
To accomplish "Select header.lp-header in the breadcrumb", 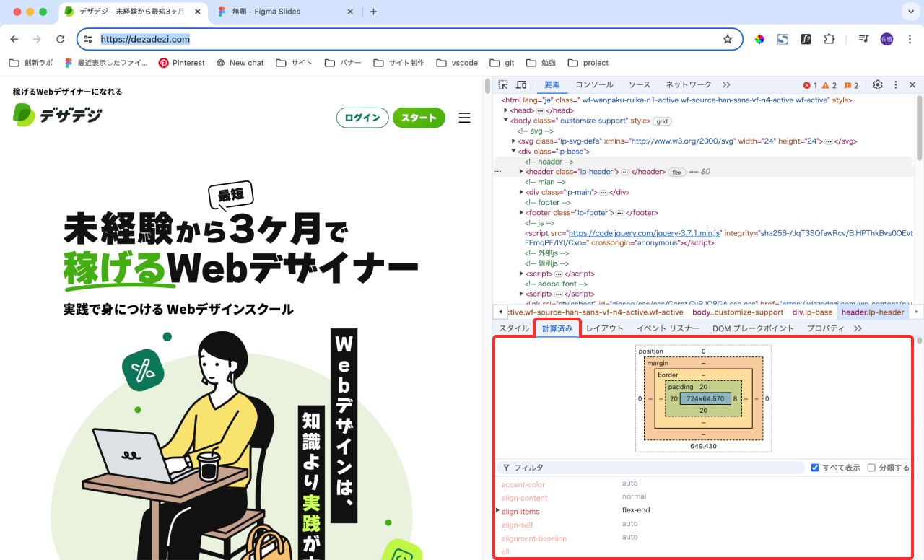I will [x=873, y=312].
